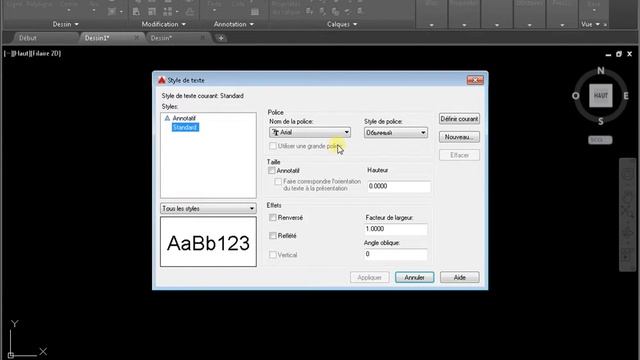
Task: Click the O direction on the ViewCube compass
Action: click(576, 96)
